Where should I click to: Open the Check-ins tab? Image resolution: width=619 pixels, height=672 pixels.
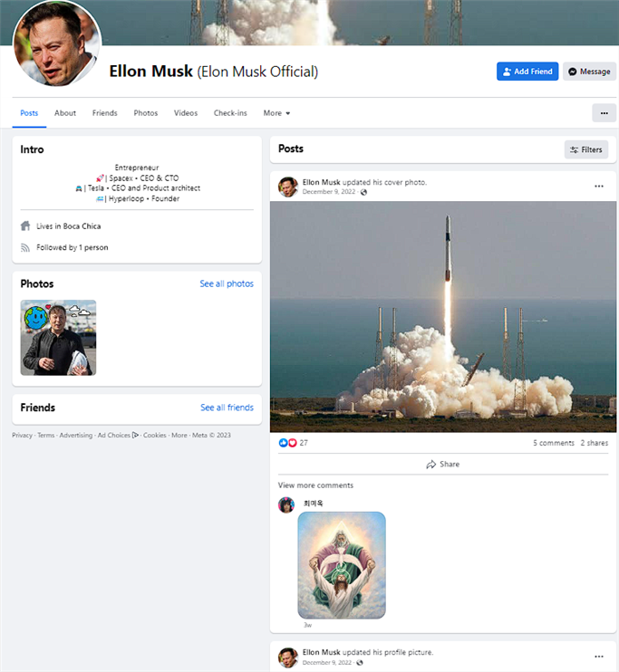230,113
